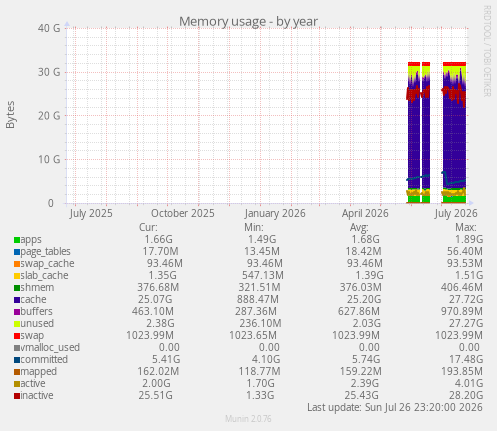Viewport: 497px width, 431px height.
Task: Click the 'Memory usage - by year' title
Action: click(248, 22)
